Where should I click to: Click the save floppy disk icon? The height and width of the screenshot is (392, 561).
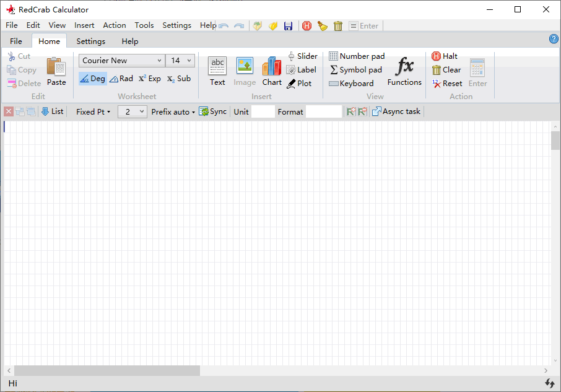[x=288, y=26]
